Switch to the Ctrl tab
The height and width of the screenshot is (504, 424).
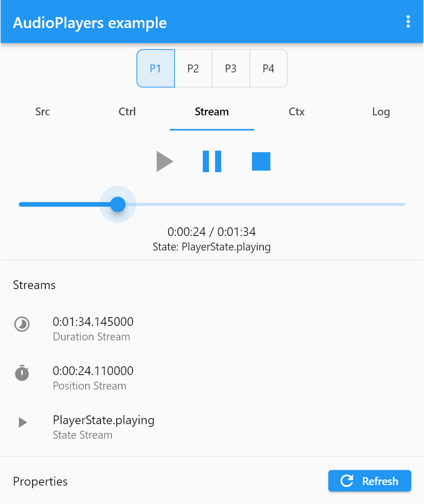127,112
